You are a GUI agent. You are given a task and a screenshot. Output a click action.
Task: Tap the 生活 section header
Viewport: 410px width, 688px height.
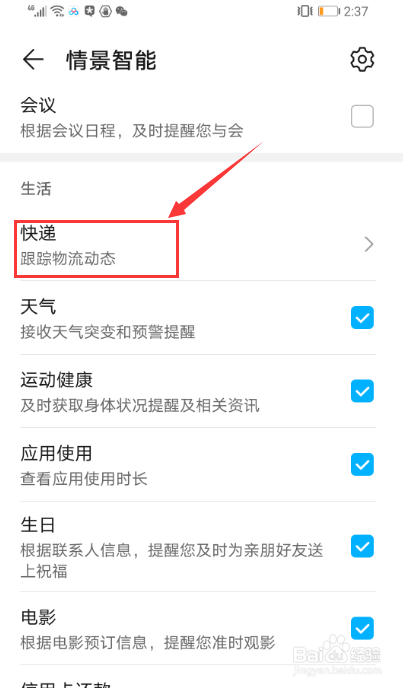36,189
